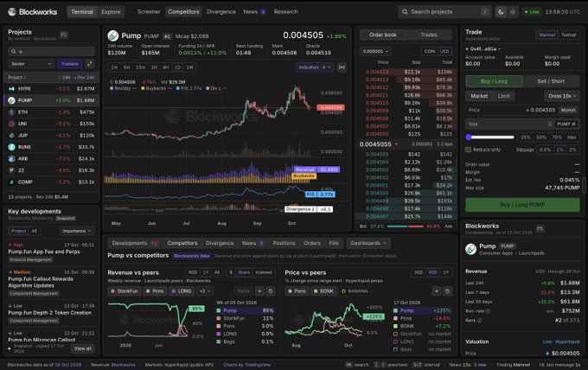
Task: Set size to 50% preset
Action: click(x=540, y=137)
